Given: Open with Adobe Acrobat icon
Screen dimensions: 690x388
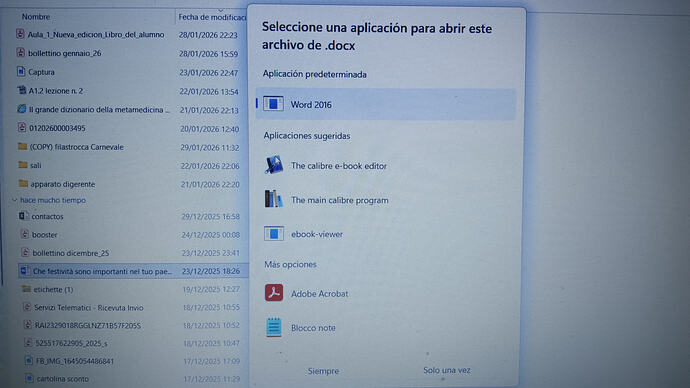Looking at the screenshot, I should tap(274, 293).
